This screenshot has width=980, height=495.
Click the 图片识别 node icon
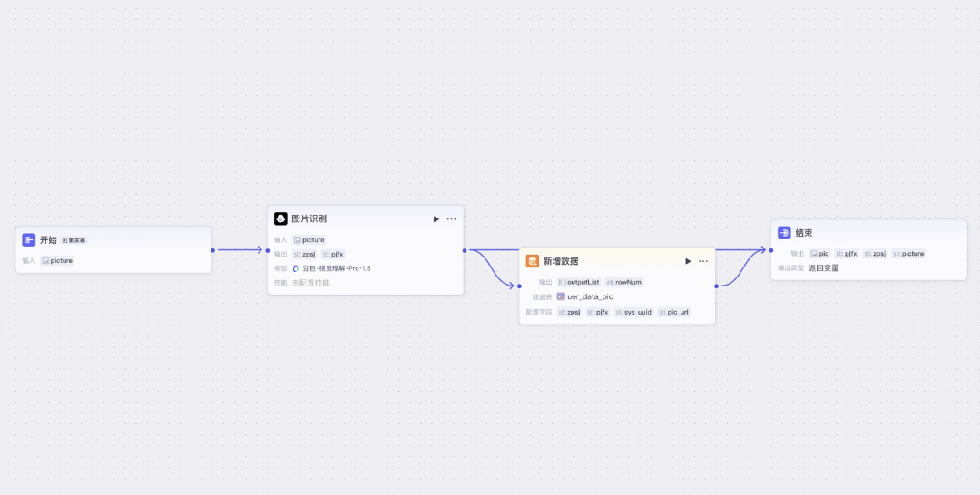tap(280, 219)
